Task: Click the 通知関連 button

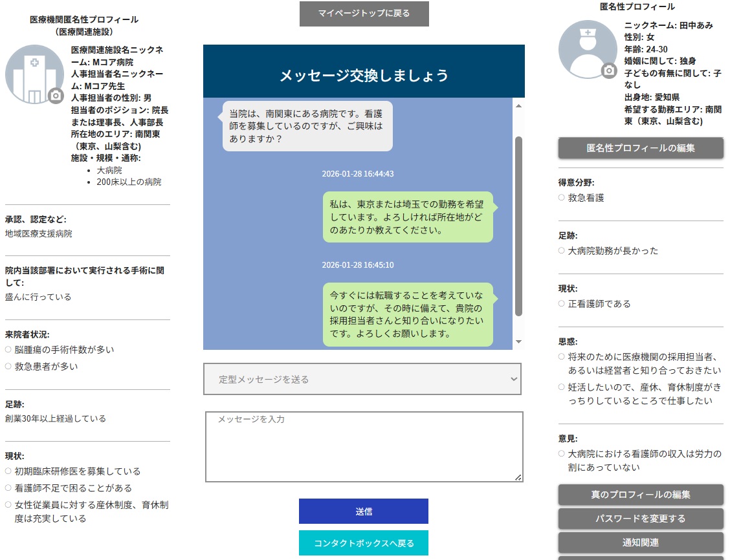Action: 640,542
